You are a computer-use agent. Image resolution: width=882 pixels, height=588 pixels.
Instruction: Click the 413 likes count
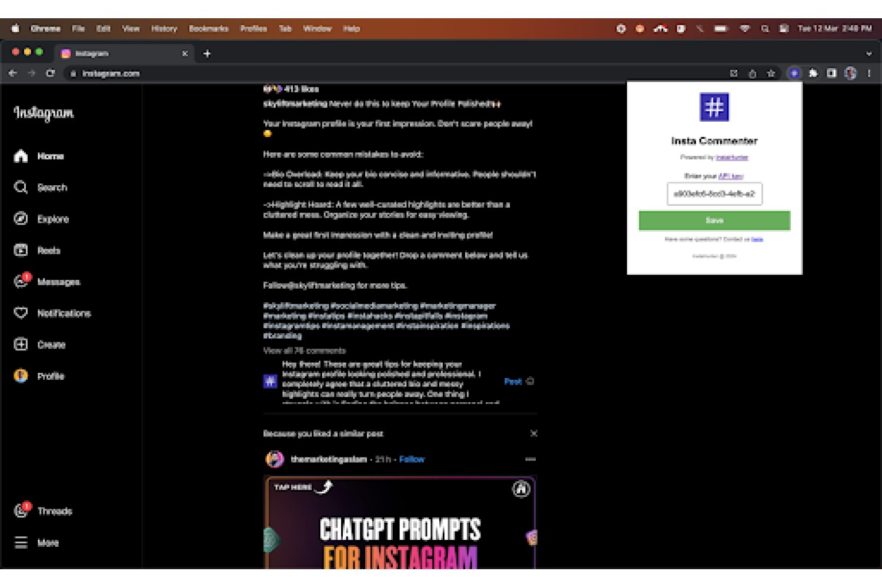(301, 89)
